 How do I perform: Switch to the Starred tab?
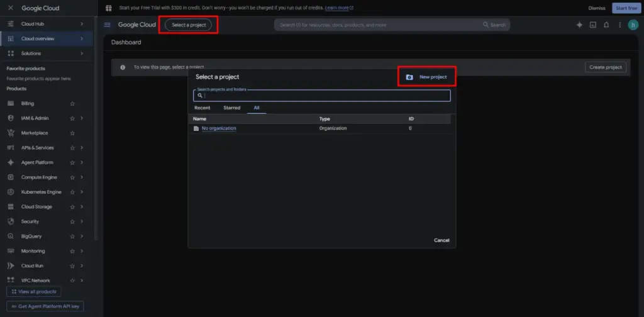231,108
